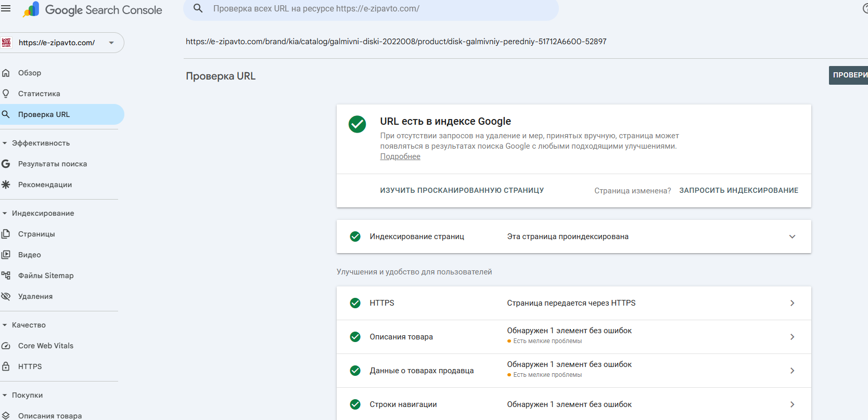Open the Описания товара enhancement row
The height and width of the screenshot is (420, 868).
tap(572, 337)
